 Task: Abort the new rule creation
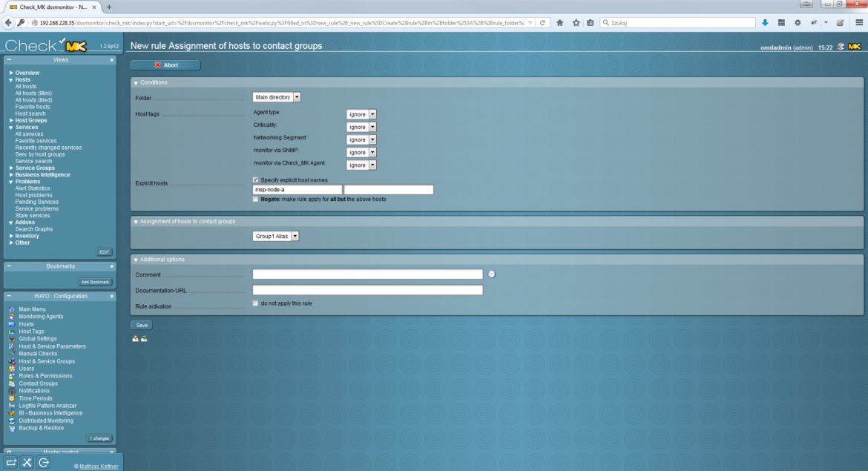166,65
